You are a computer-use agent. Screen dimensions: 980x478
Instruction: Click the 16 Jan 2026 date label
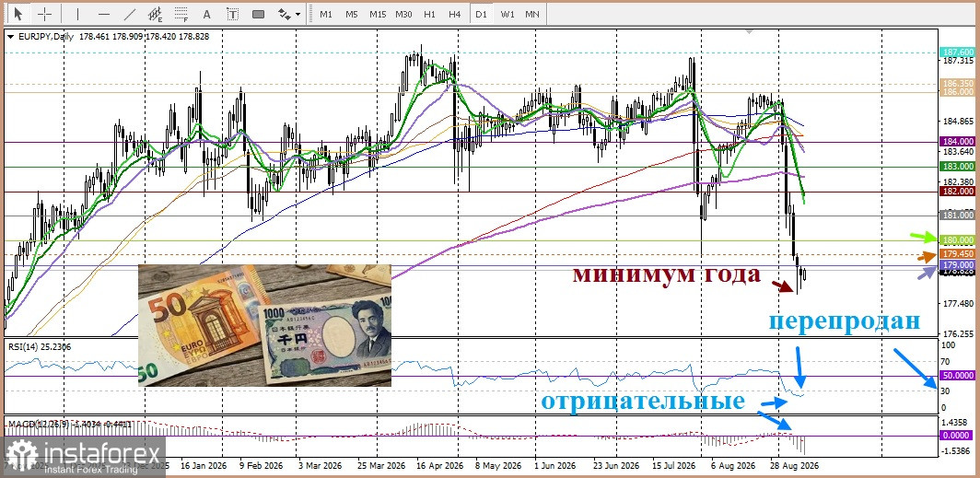point(203,466)
